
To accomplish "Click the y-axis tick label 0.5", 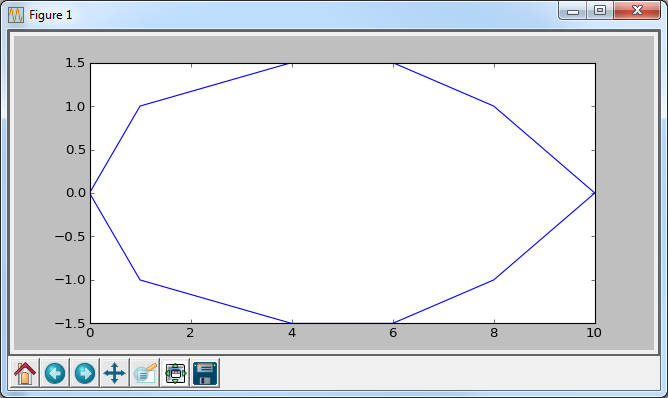I will [76, 150].
